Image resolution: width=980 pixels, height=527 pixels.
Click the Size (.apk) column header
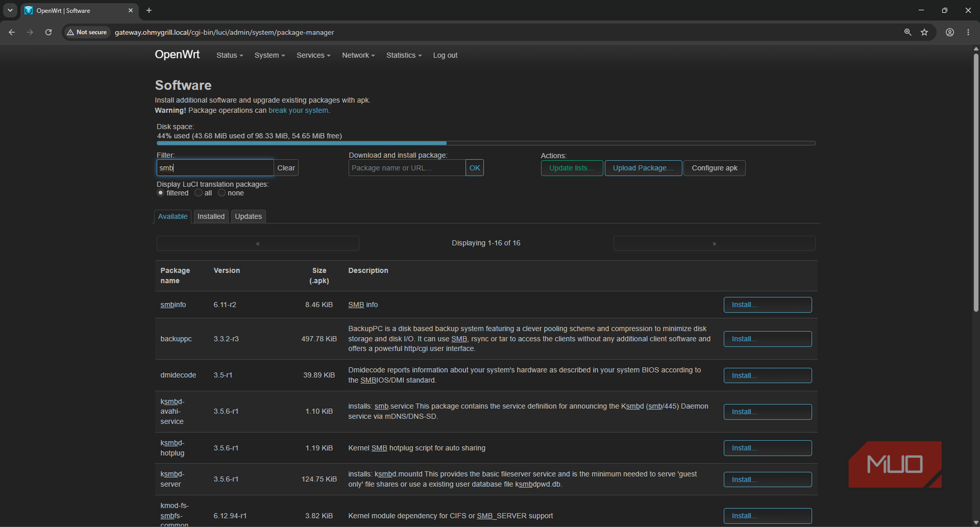pos(319,275)
